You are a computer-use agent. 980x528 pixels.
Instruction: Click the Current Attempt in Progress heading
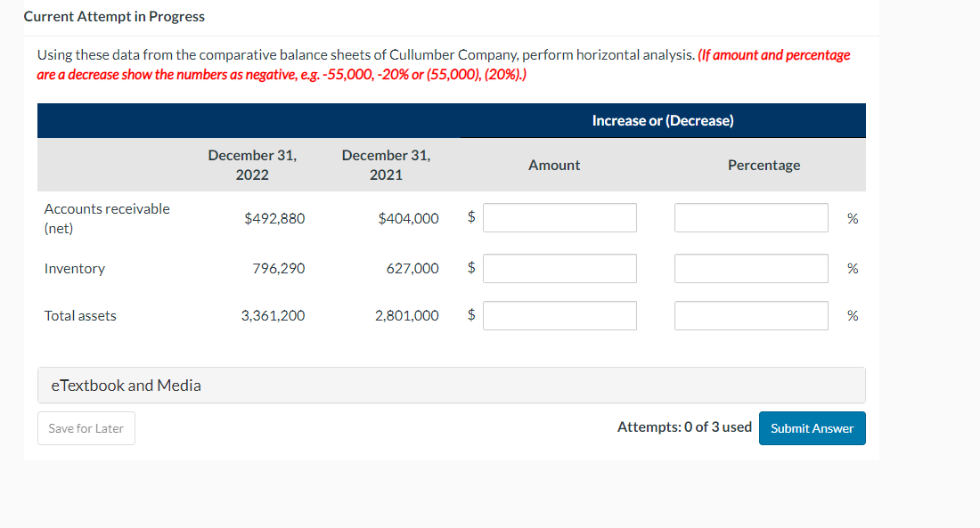[x=114, y=16]
